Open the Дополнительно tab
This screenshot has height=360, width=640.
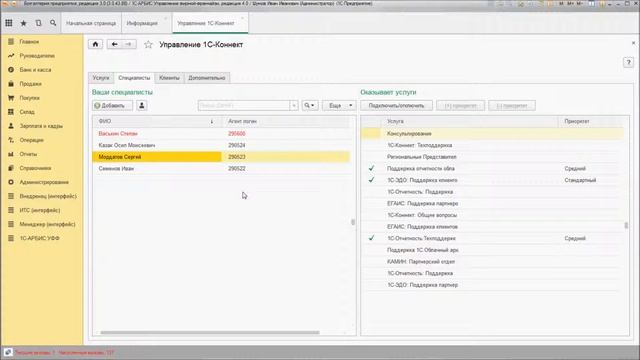(207, 78)
